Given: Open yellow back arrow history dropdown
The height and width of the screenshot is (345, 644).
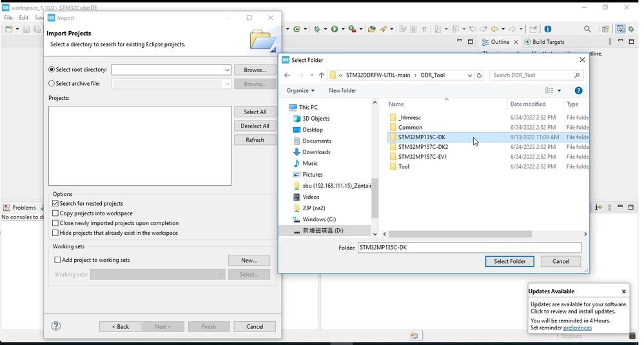Looking at the screenshot, I should (503, 29).
